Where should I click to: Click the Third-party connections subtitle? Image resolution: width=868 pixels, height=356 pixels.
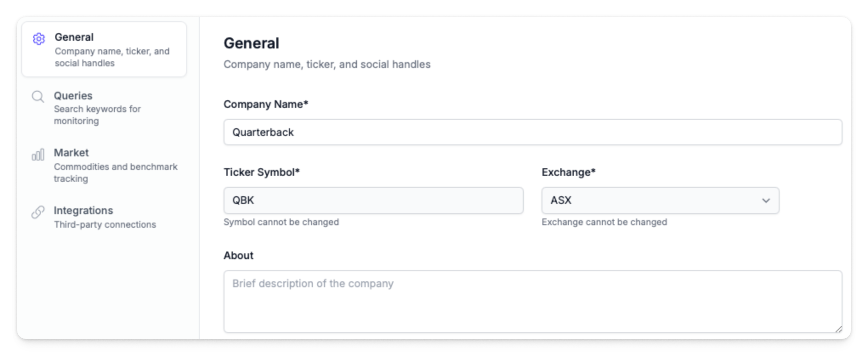105,225
